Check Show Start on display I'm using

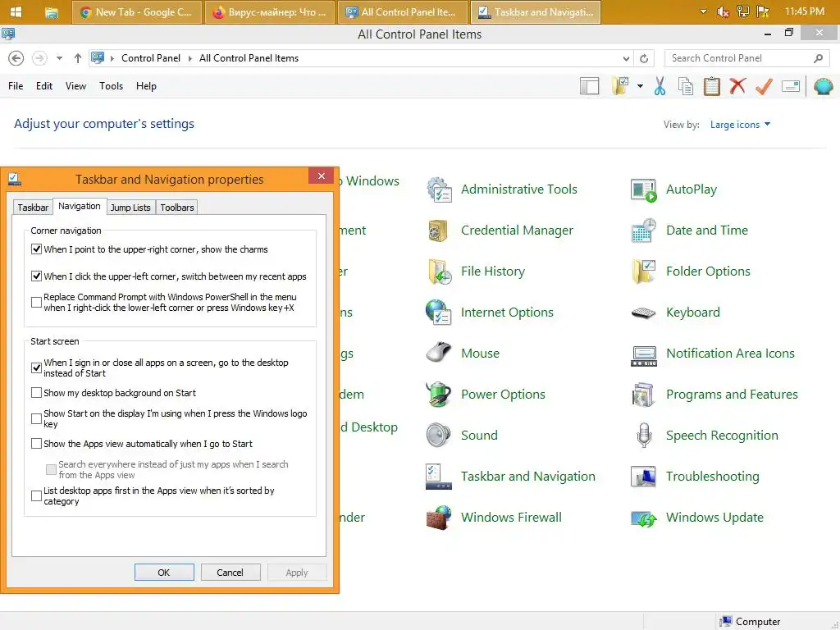pyautogui.click(x=36, y=418)
